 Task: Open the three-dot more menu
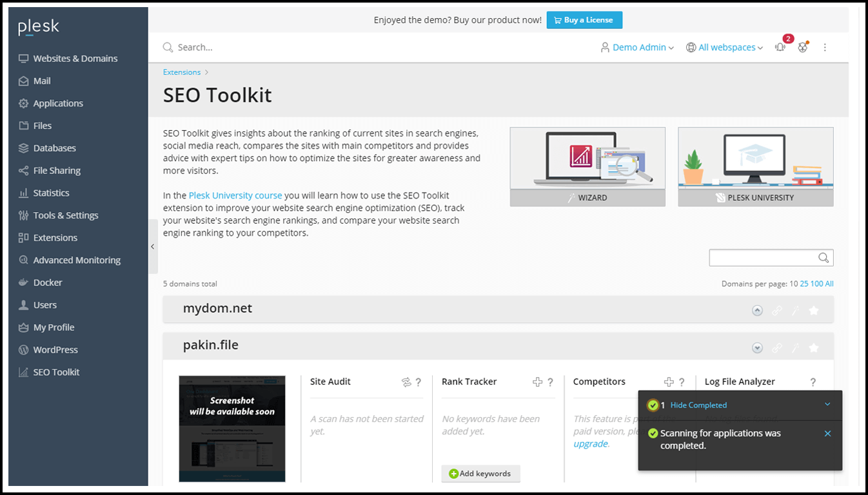(x=825, y=47)
